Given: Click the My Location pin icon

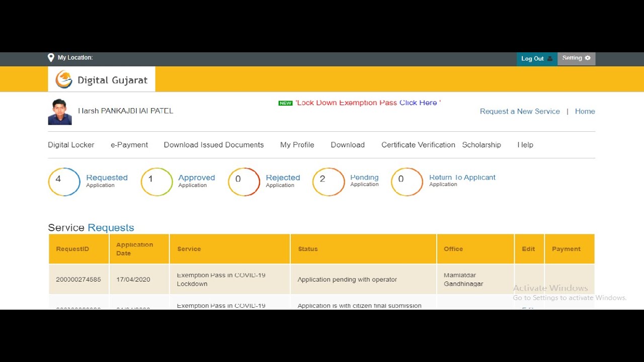Looking at the screenshot, I should pos(51,58).
